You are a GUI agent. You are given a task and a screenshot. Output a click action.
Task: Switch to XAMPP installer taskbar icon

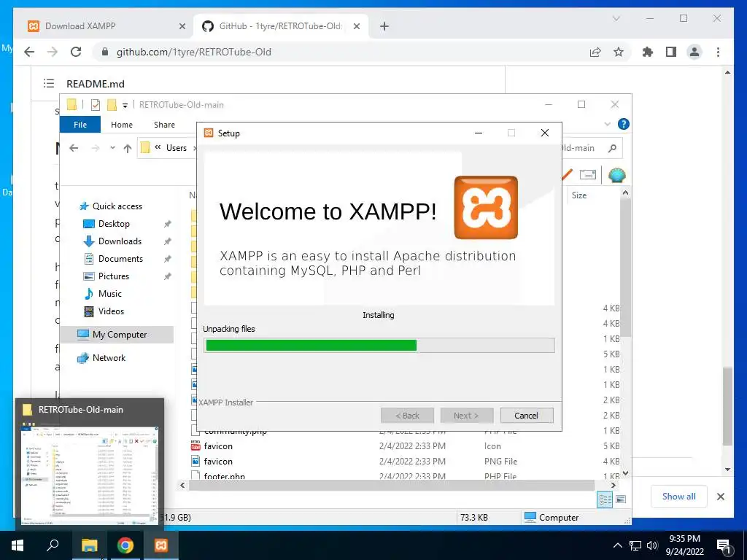coord(161,545)
